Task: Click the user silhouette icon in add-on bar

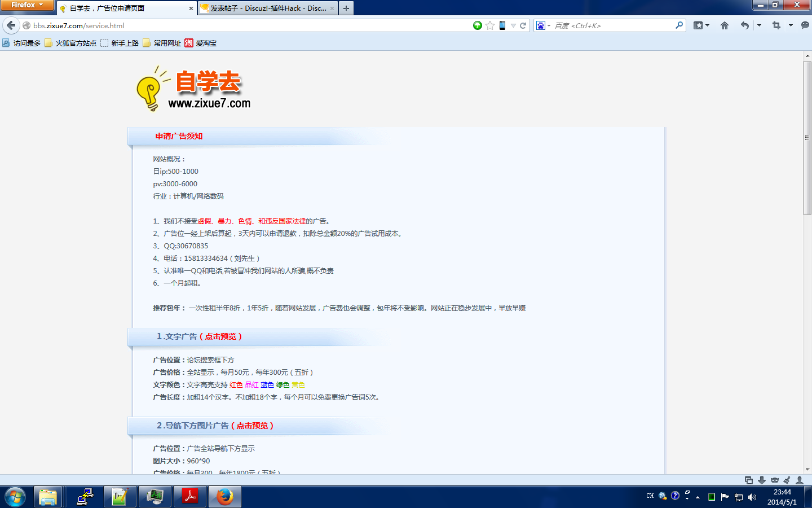Action: tap(800, 480)
